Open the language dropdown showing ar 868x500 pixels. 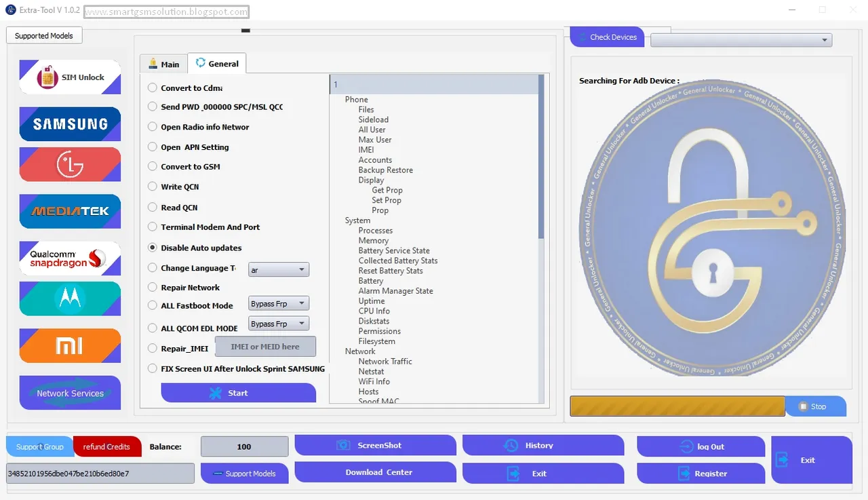(x=279, y=270)
